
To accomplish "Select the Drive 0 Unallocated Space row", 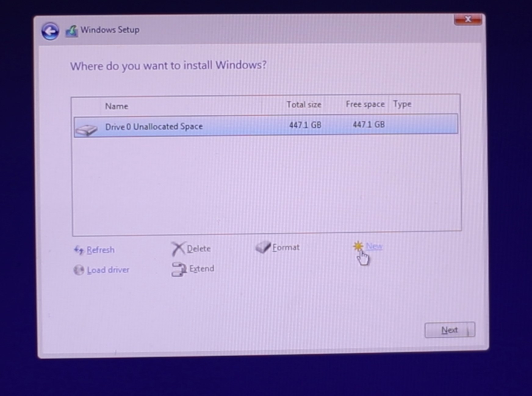I will tap(266, 125).
